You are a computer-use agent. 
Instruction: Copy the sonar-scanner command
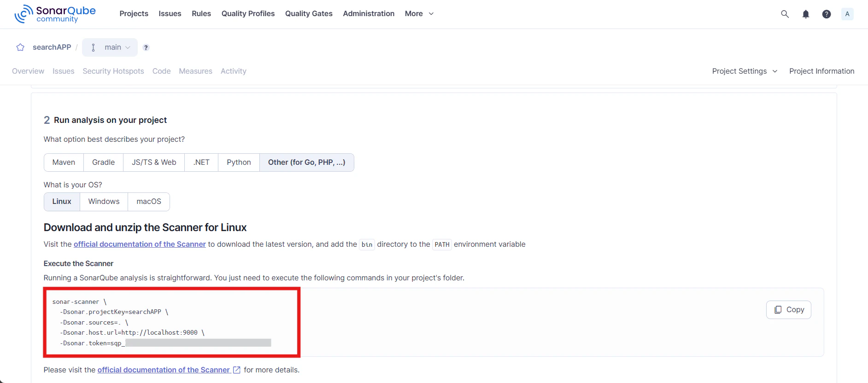[x=789, y=310]
